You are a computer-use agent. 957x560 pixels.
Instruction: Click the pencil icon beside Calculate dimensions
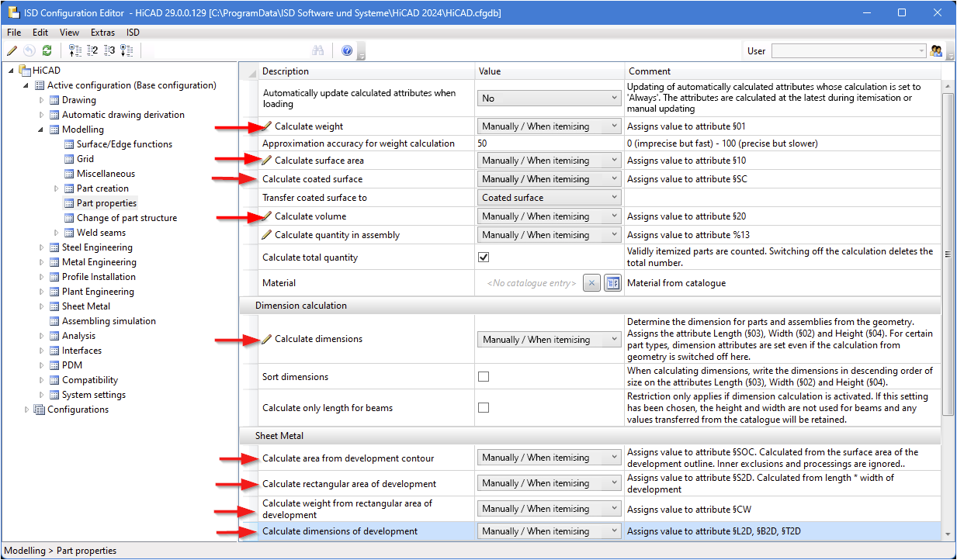tap(267, 339)
